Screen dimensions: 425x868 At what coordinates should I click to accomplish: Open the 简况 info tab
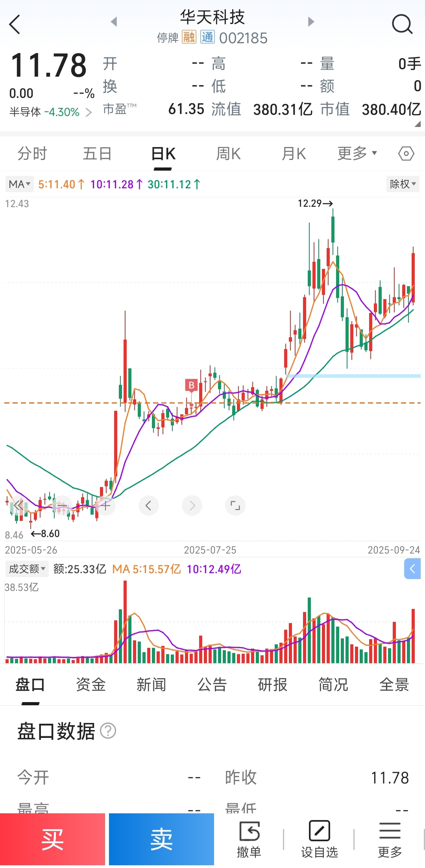click(x=333, y=685)
